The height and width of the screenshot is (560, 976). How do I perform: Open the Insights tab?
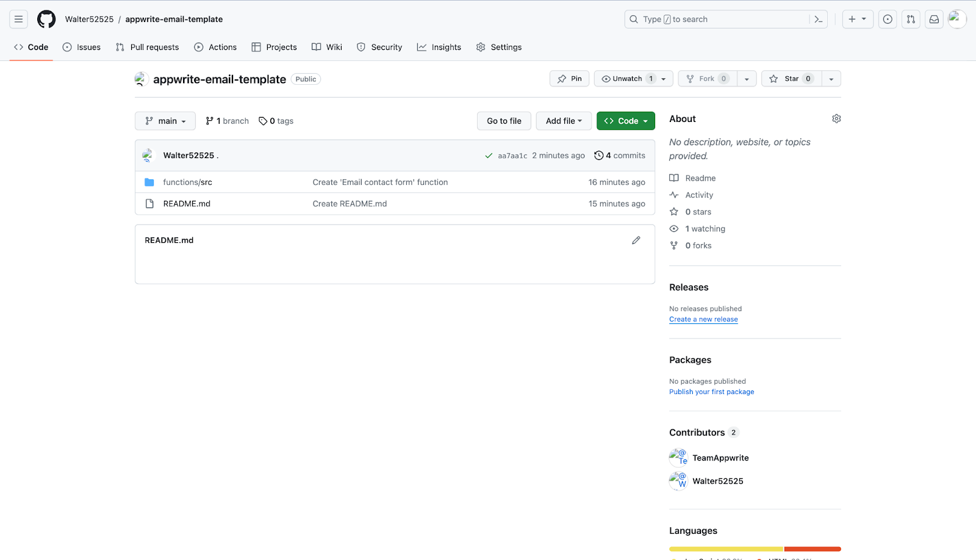(439, 47)
